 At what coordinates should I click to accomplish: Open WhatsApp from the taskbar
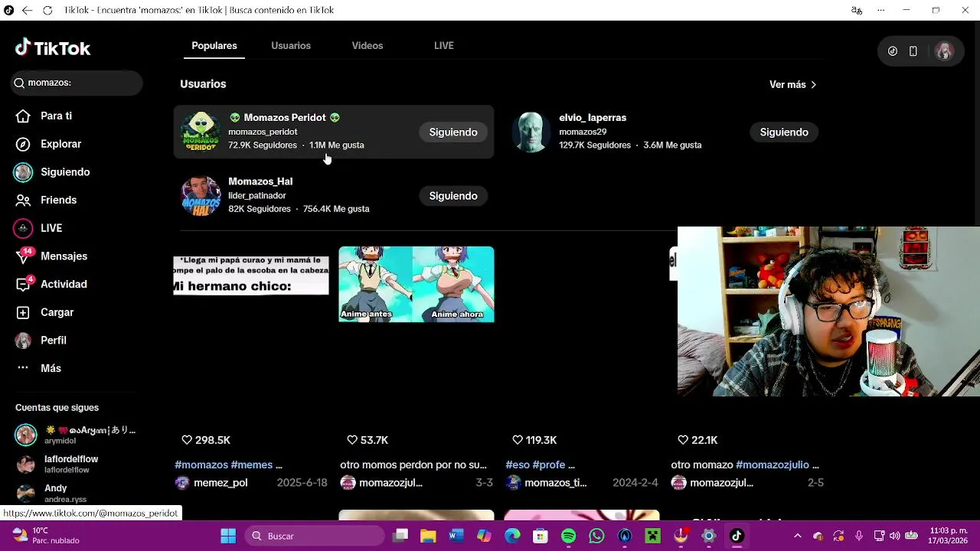click(596, 536)
